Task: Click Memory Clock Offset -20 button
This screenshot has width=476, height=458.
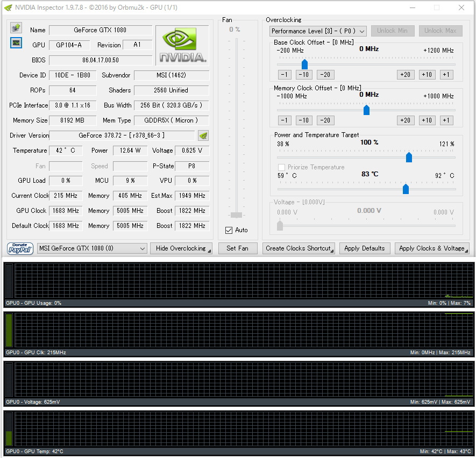Action: [x=325, y=120]
